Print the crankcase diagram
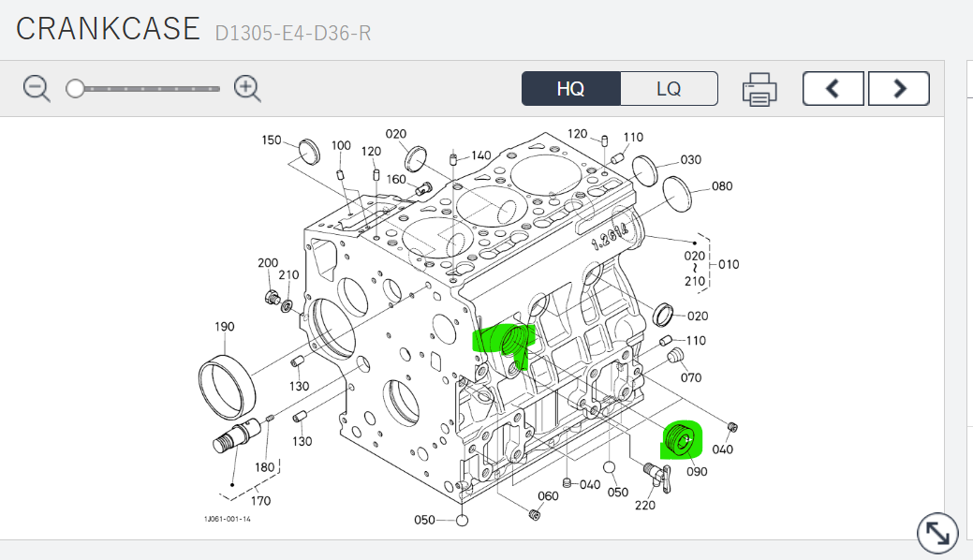The width and height of the screenshot is (973, 560). [x=759, y=89]
